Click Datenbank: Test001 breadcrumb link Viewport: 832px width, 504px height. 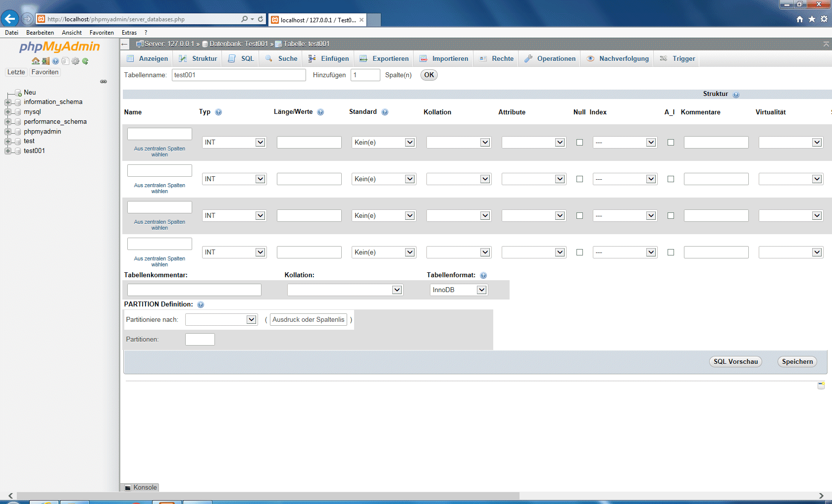(x=238, y=44)
